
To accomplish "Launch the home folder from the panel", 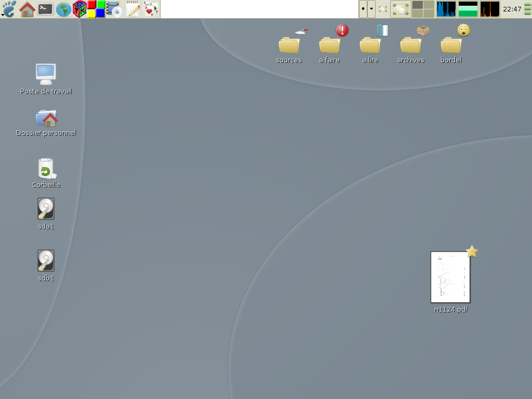I will (27, 9).
